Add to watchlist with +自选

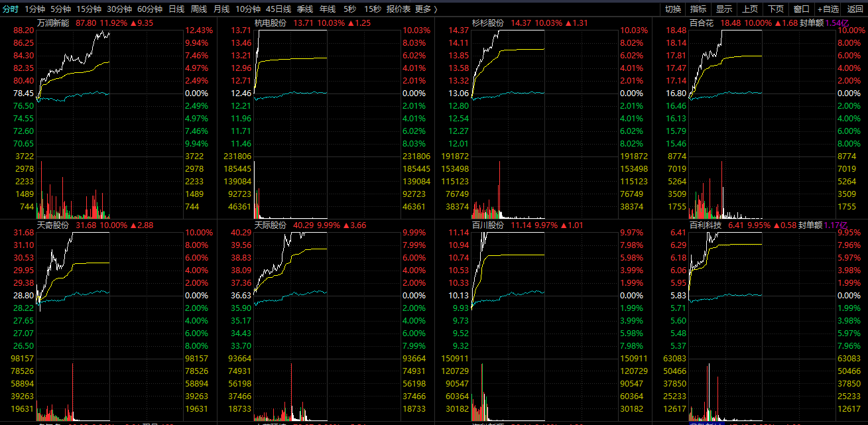828,9
